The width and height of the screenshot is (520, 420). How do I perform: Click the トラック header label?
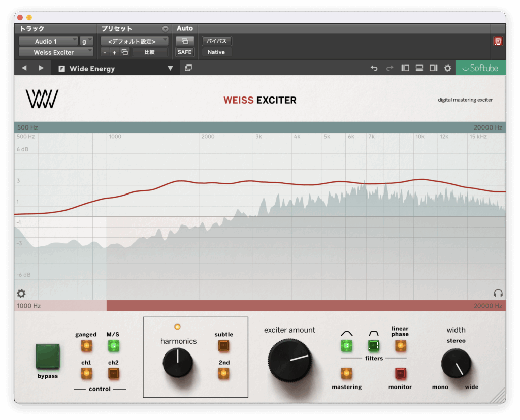pos(32,29)
